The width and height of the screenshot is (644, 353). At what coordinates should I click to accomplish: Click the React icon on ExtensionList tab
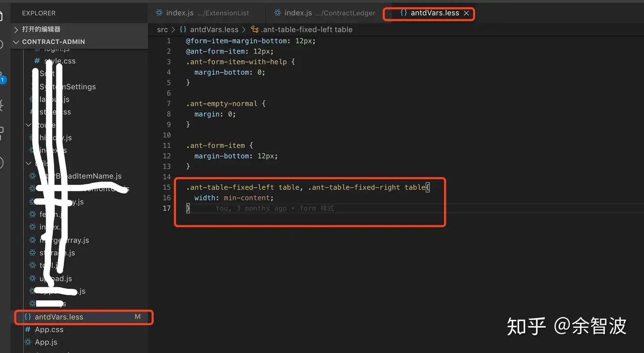pyautogui.click(x=159, y=13)
